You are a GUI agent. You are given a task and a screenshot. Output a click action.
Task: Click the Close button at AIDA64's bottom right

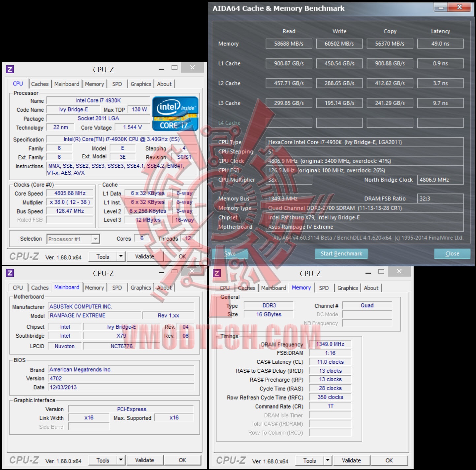[x=452, y=253]
